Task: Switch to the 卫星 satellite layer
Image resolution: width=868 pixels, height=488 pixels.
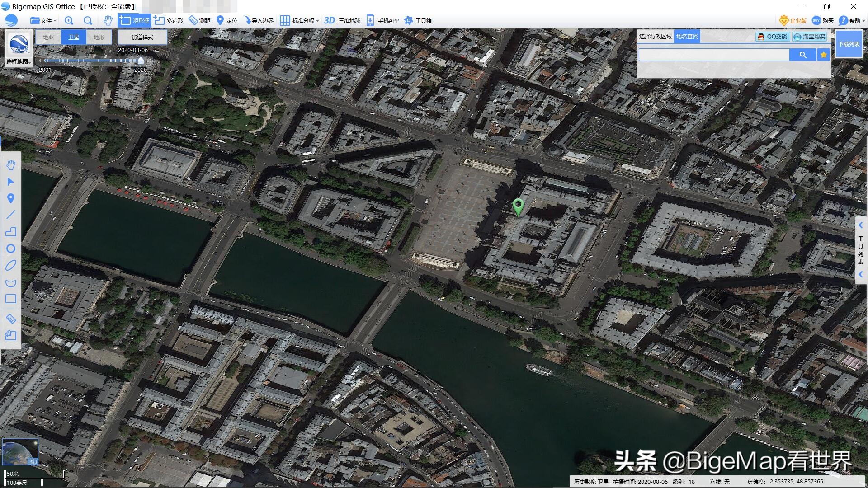Action: [74, 37]
